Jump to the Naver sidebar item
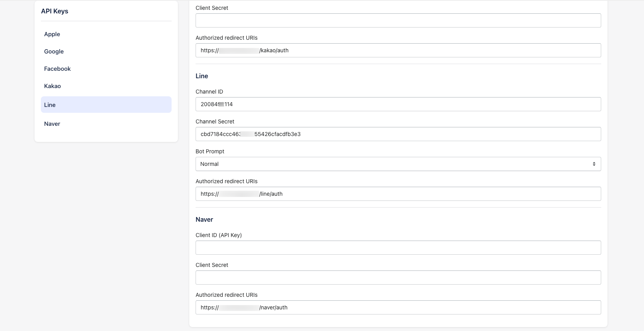The height and width of the screenshot is (331, 644). pos(106,124)
